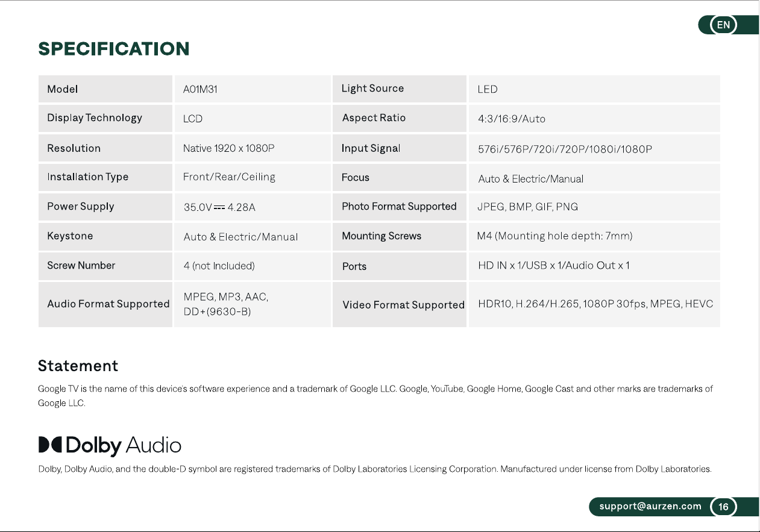
Task: Click the page number 16 badge
Action: click(723, 507)
